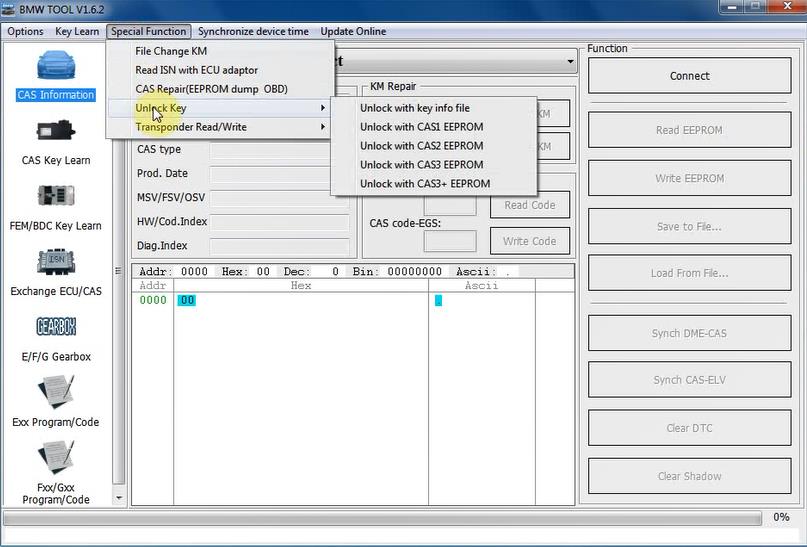
Task: Open Update Online menu
Action: (353, 31)
